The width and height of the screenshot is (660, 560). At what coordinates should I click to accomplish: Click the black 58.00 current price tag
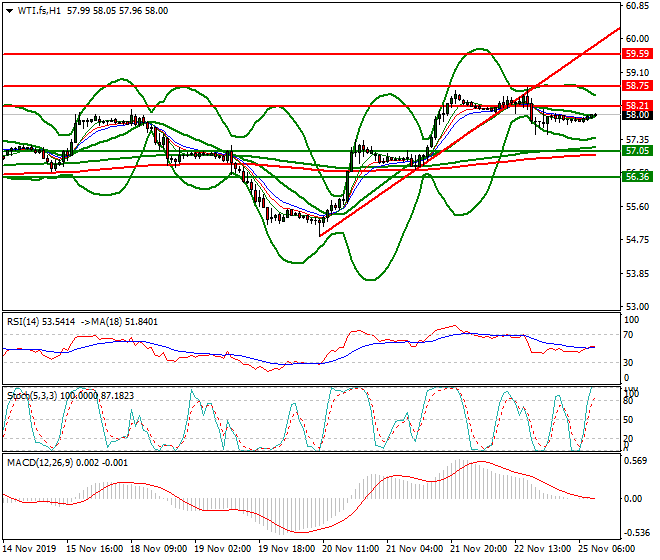[638, 116]
